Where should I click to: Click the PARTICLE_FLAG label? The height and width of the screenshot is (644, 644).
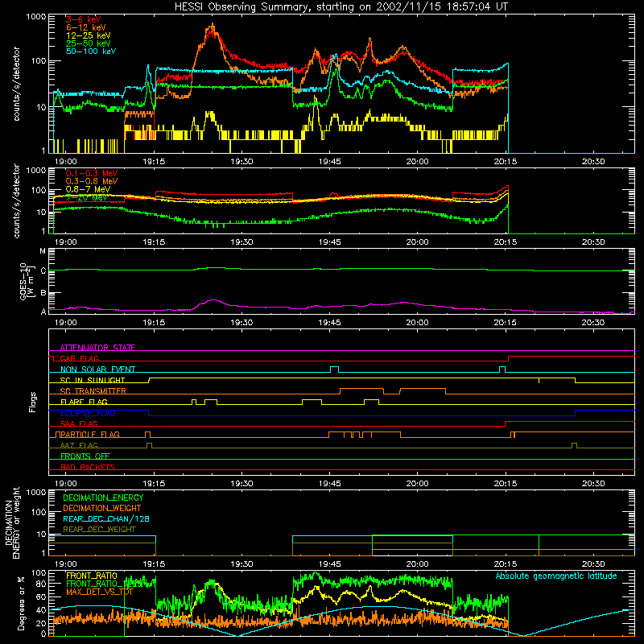90,434
